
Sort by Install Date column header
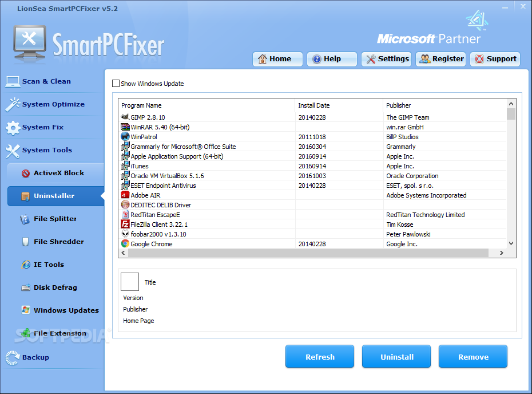click(x=339, y=105)
